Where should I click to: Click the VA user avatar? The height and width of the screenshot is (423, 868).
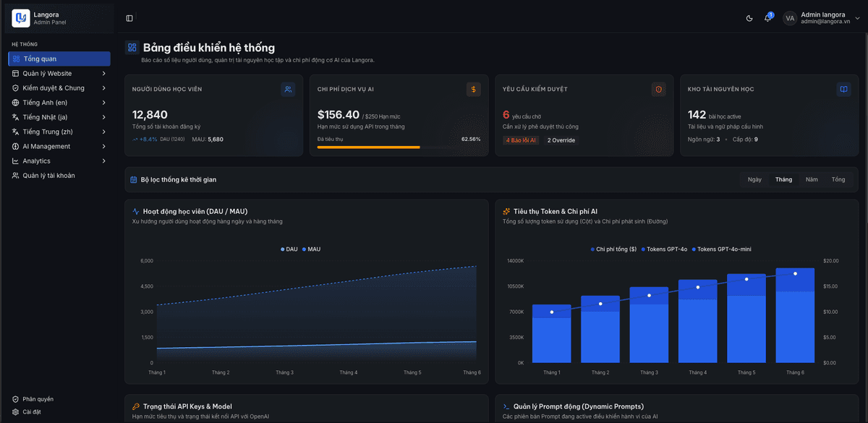point(790,18)
